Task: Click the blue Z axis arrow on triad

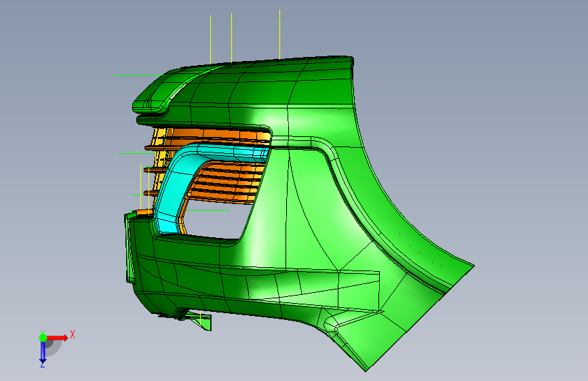Action: pyautogui.click(x=43, y=353)
